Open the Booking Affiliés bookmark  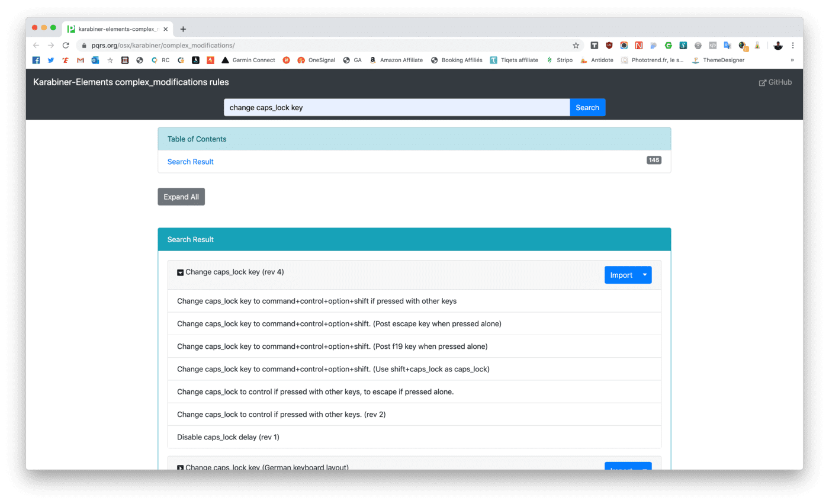tap(457, 60)
